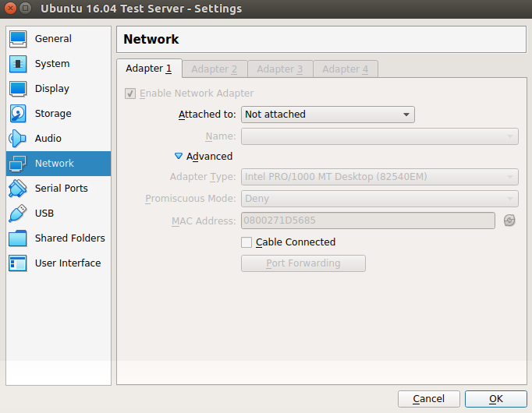
Task: Select User Interface label in the sidebar
Action: pyautogui.click(x=68, y=263)
